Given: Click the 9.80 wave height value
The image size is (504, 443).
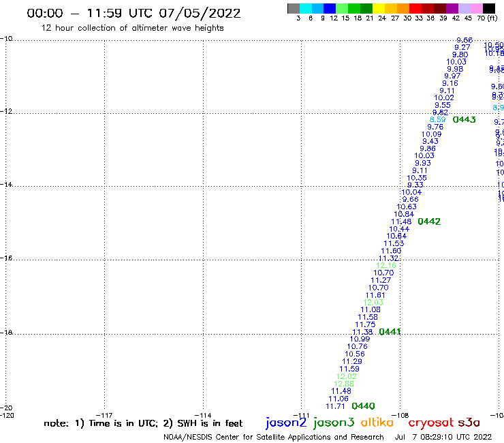Looking at the screenshot, I should pos(460,55).
